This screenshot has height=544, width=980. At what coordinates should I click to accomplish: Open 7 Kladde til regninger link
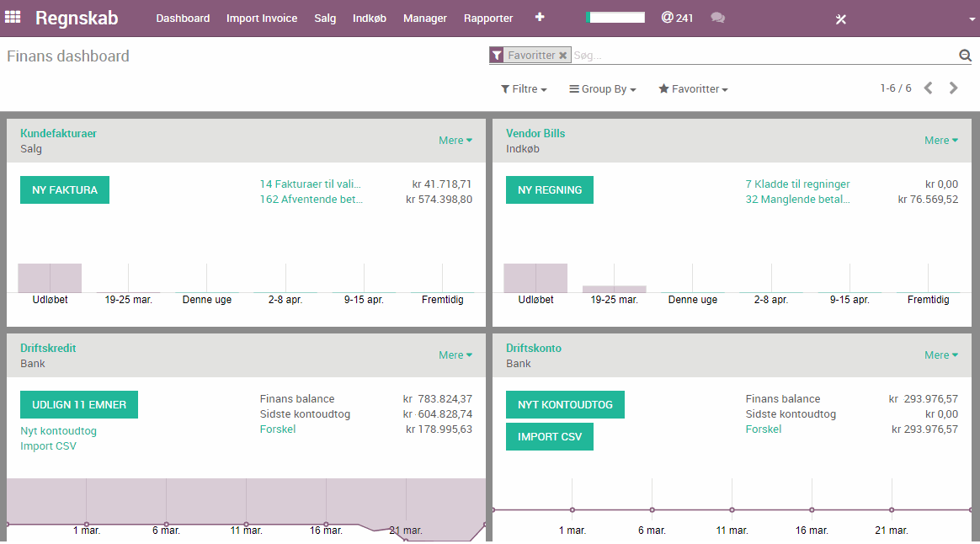pos(797,184)
